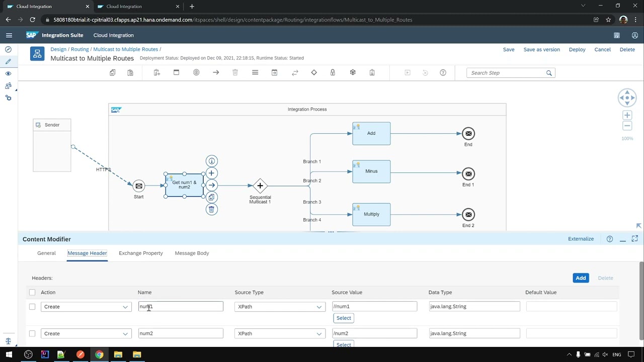Open Chrome from the Windows taskbar
Screen dimensions: 644x362
99,354
